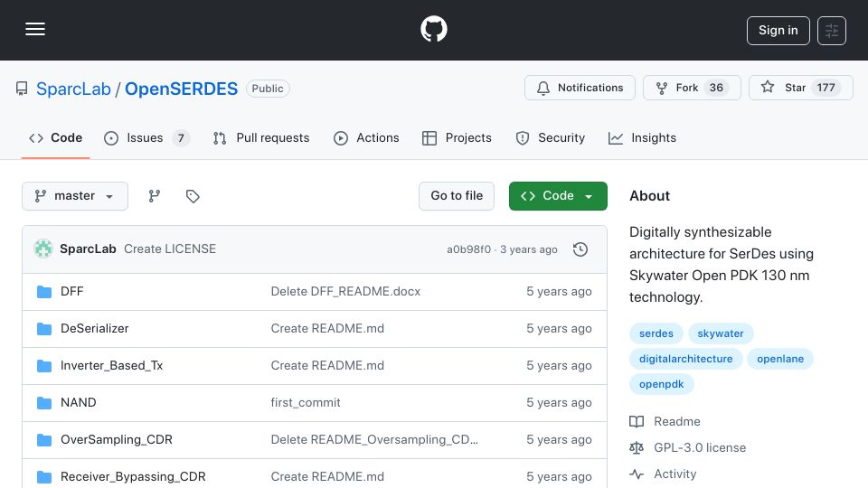
Task: Open the GPL-3.0 license link
Action: point(700,447)
